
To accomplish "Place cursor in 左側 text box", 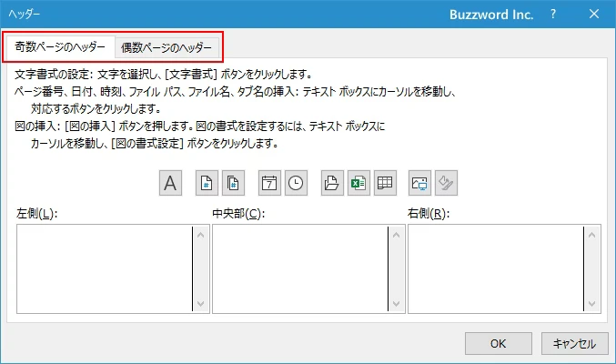I will tap(105, 269).
